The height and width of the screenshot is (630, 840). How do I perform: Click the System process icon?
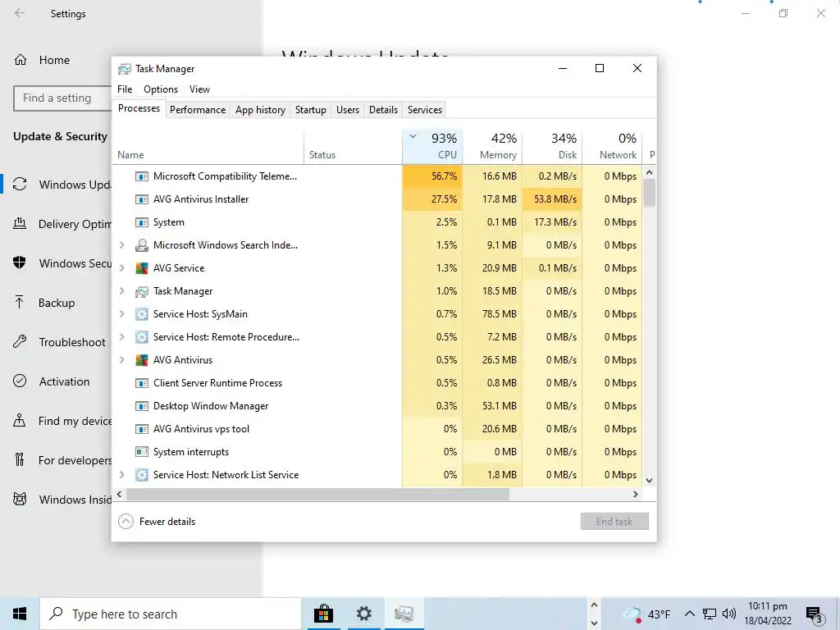(x=141, y=222)
